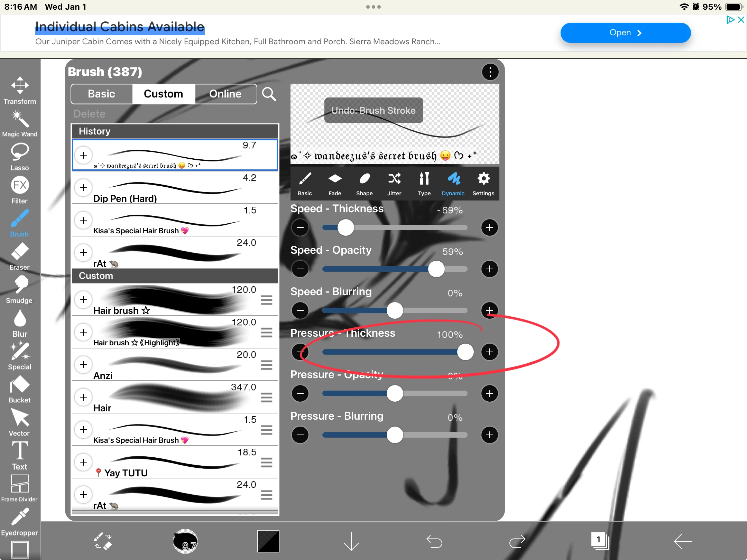Open the layers window icon
The height and width of the screenshot is (560, 747).
[x=600, y=541]
